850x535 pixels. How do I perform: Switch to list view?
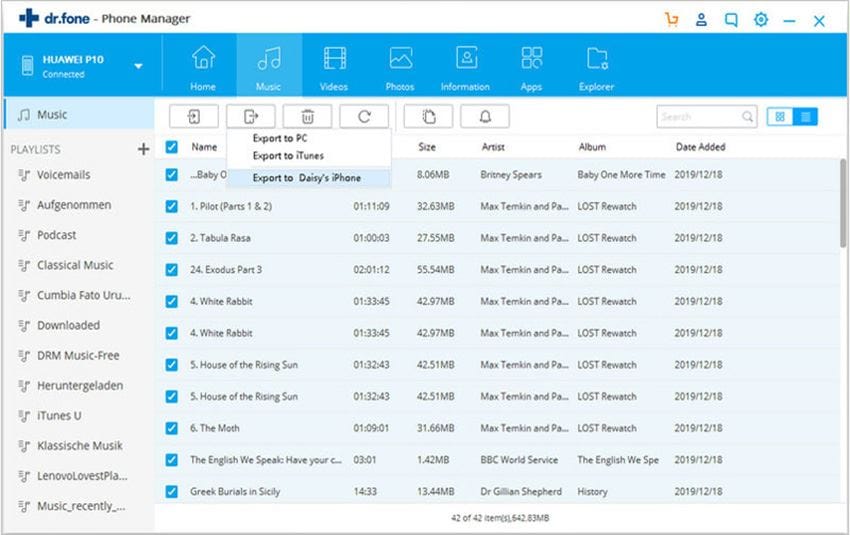[806, 117]
